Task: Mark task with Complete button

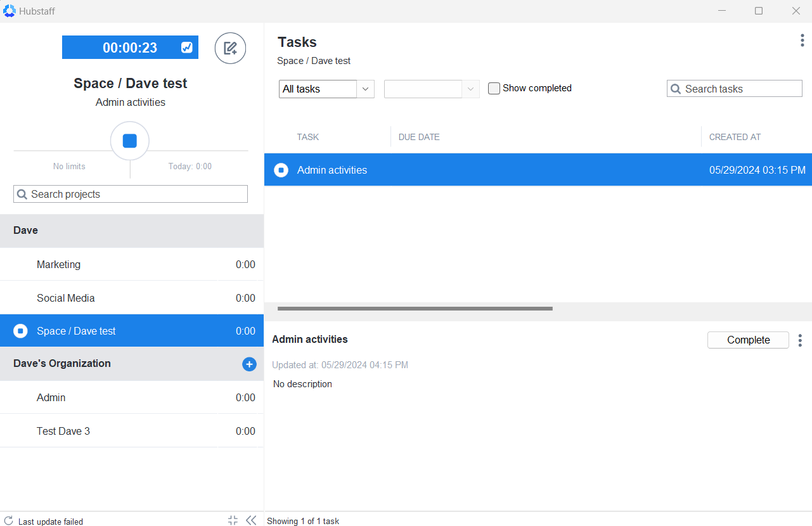Action: [748, 340]
